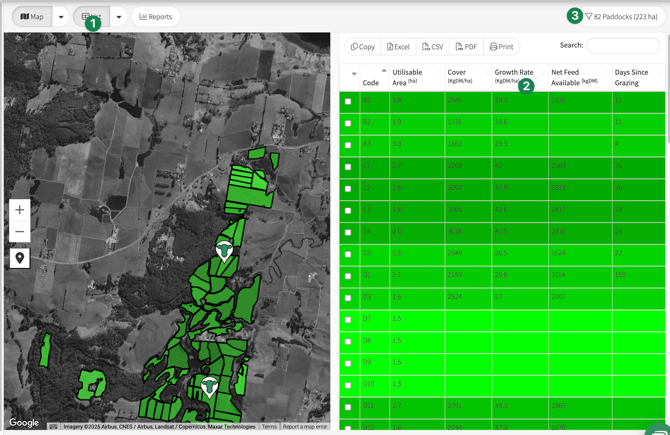
Task: Copy the paddock table data
Action: (363, 47)
